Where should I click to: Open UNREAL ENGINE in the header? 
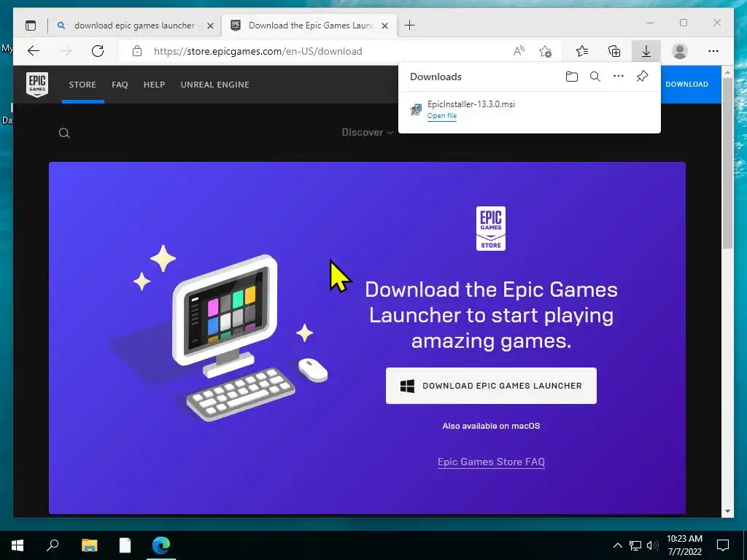click(215, 85)
